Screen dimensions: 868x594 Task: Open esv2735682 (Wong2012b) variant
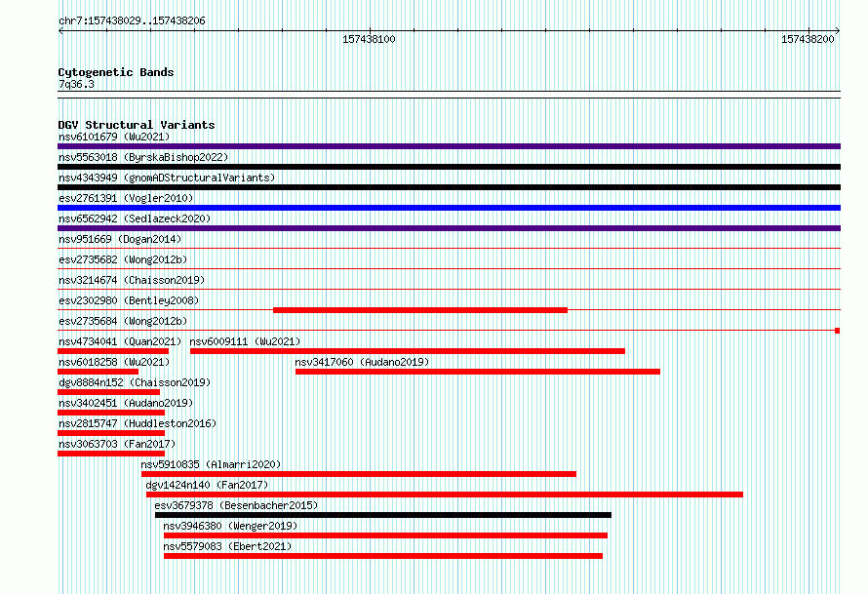(123, 259)
